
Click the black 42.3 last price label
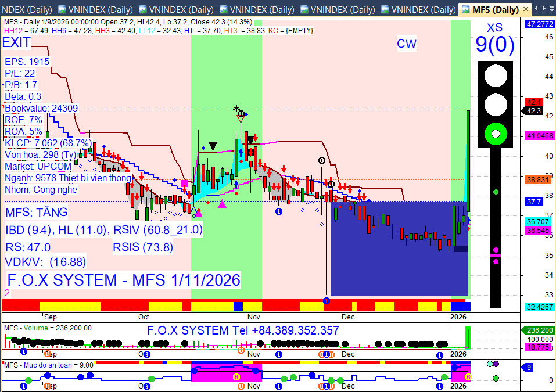pyautogui.click(x=534, y=110)
